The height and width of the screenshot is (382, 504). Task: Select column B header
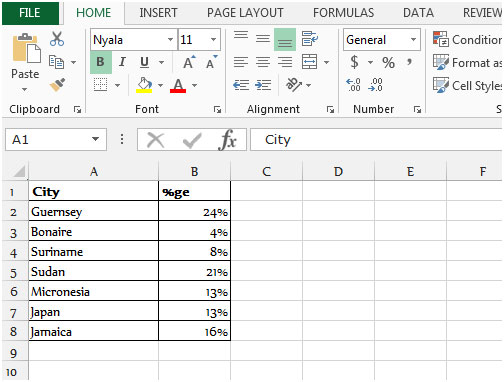point(194,171)
